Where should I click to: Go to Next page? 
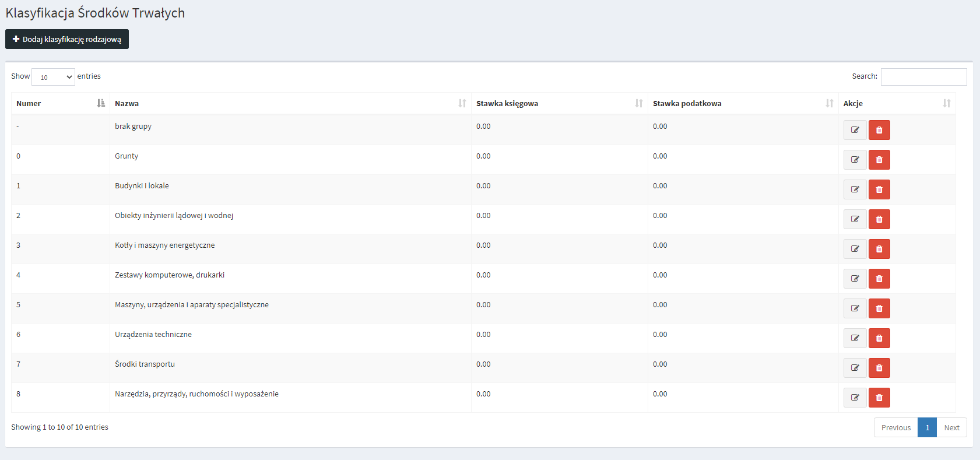pos(951,427)
